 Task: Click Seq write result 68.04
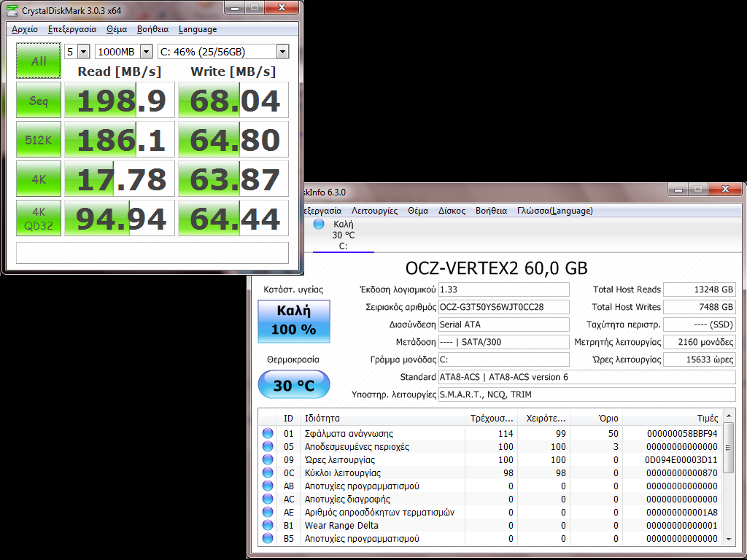point(233,100)
